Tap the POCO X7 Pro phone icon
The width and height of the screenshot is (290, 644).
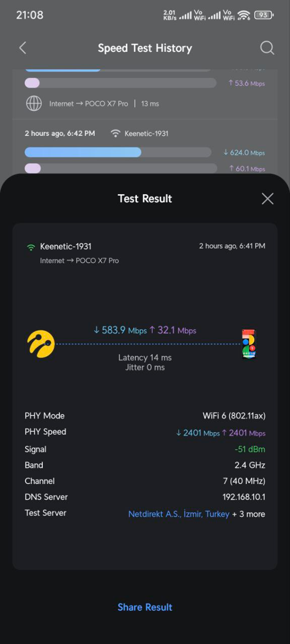tap(248, 344)
